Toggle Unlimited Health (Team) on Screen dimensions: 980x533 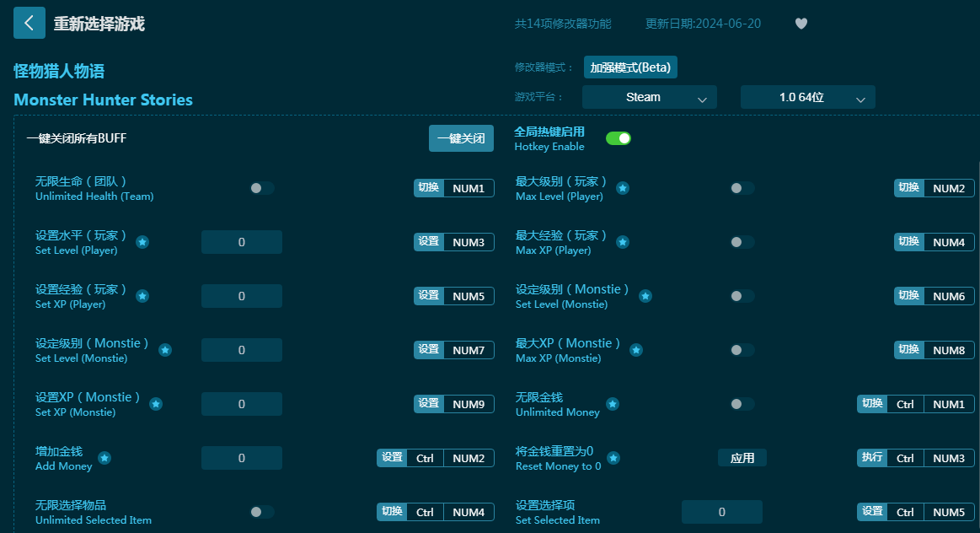coord(262,188)
